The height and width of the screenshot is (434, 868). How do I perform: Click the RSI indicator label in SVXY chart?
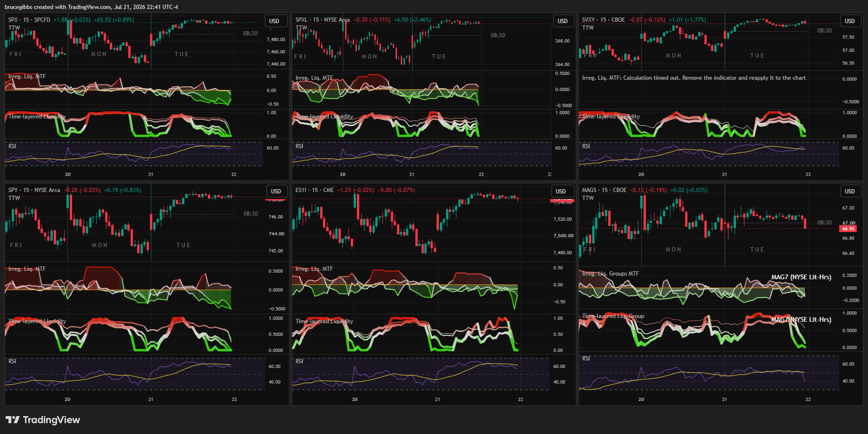[x=586, y=146]
